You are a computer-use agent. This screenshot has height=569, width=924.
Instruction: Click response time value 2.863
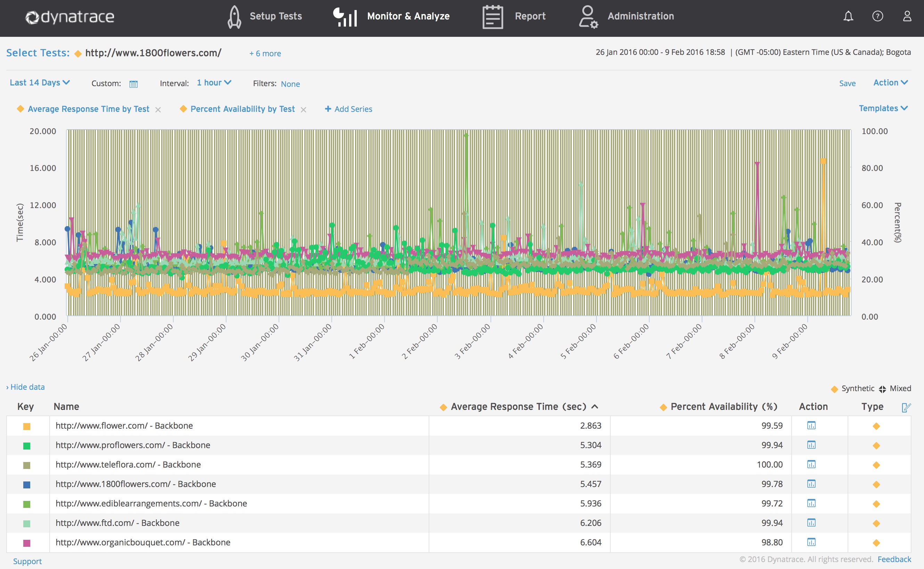tap(591, 426)
